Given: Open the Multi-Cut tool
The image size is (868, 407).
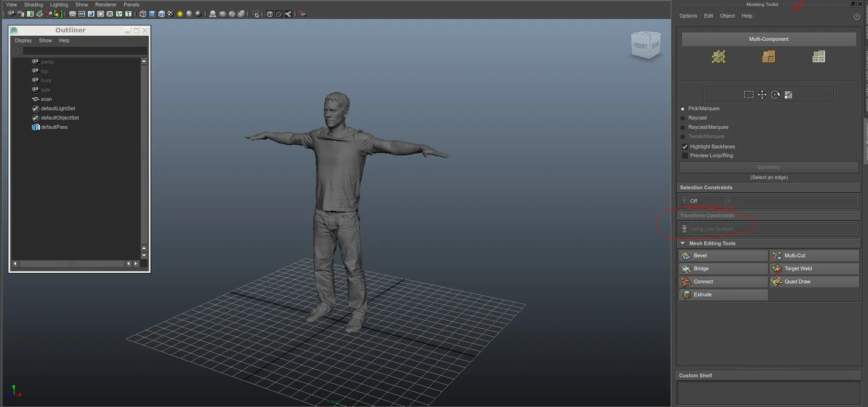Looking at the screenshot, I should [x=814, y=255].
